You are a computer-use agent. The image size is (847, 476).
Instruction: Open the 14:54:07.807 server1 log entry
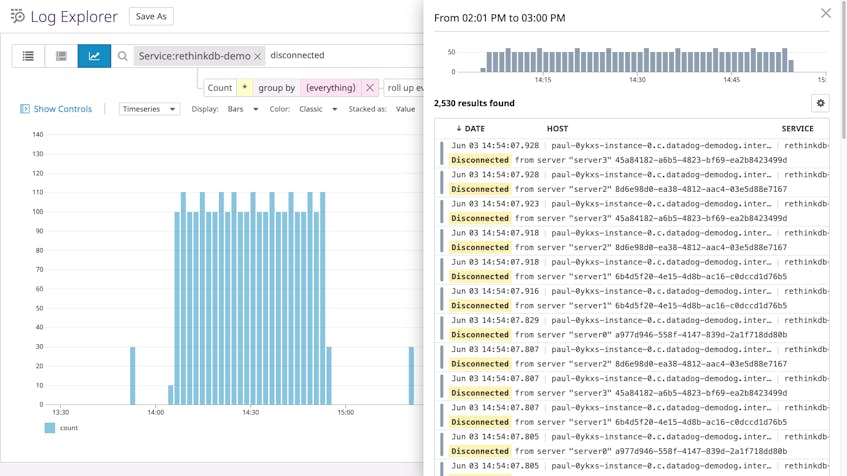[x=634, y=415]
